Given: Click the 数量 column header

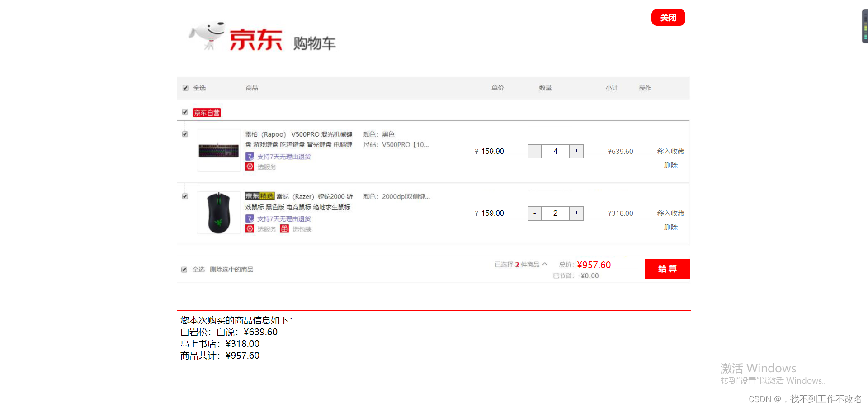Looking at the screenshot, I should [546, 88].
